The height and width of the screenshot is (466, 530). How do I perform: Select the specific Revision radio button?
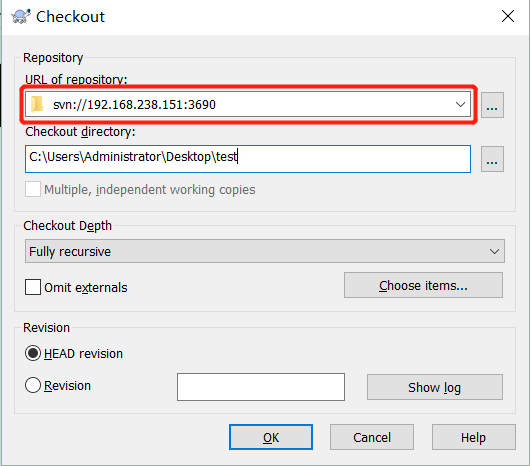point(33,385)
